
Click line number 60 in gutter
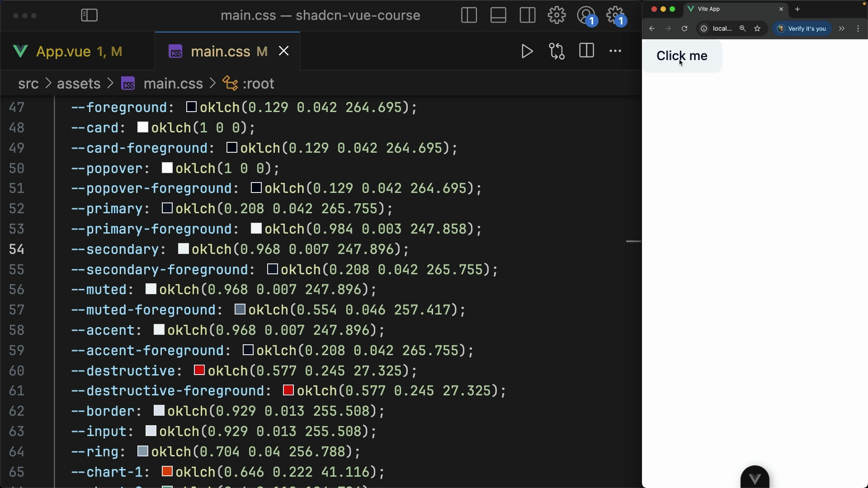(x=17, y=371)
